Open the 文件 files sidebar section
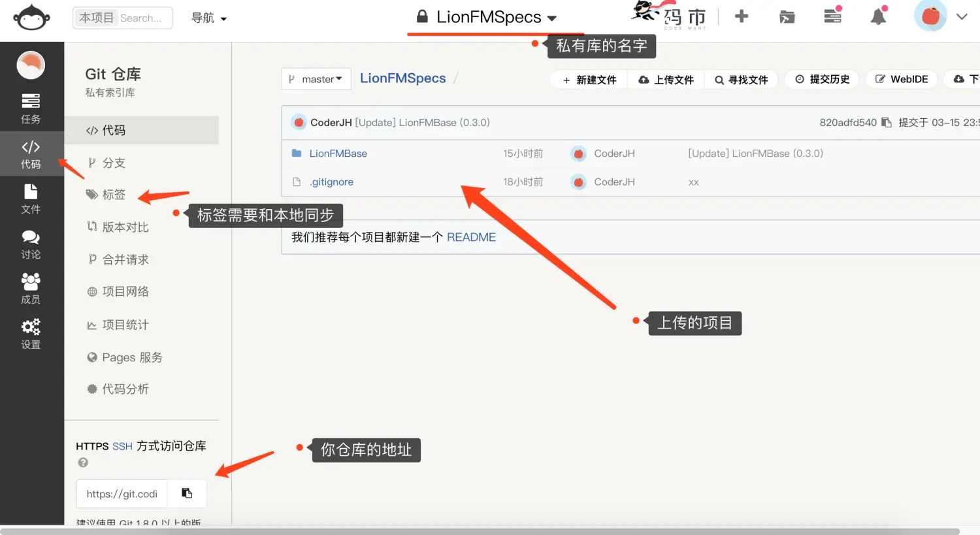 31,199
